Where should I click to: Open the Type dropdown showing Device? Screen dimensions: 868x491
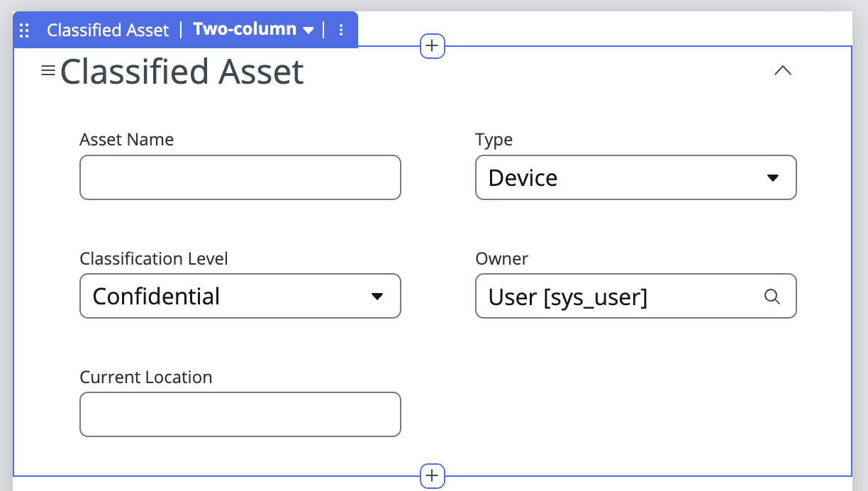pyautogui.click(x=635, y=177)
